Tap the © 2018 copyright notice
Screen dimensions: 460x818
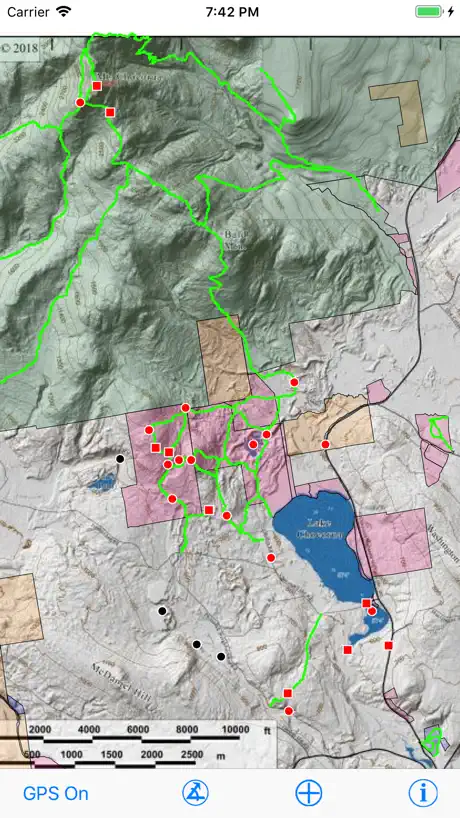[20, 48]
